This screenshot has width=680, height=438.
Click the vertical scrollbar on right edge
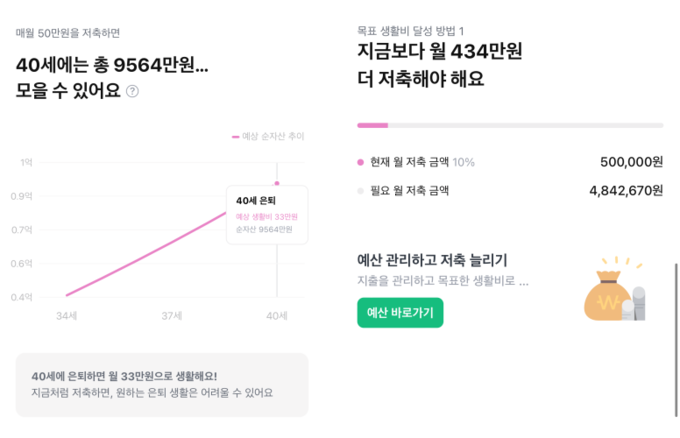point(676,340)
